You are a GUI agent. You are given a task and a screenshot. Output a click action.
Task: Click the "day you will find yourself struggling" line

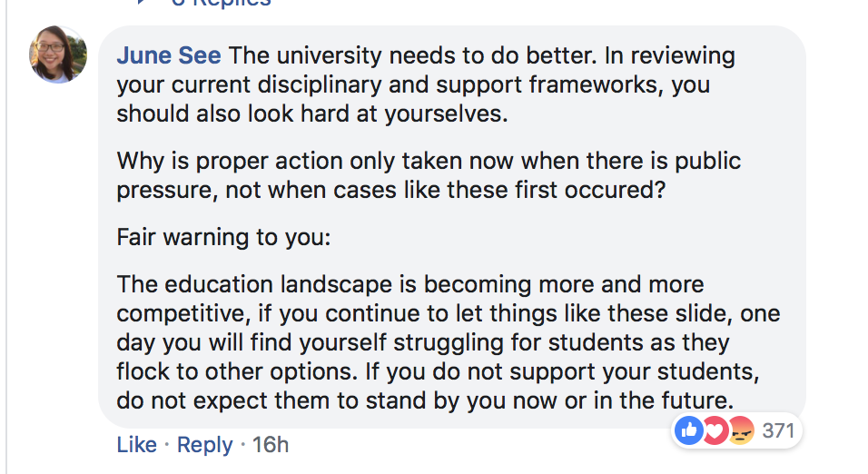pyautogui.click(x=423, y=342)
